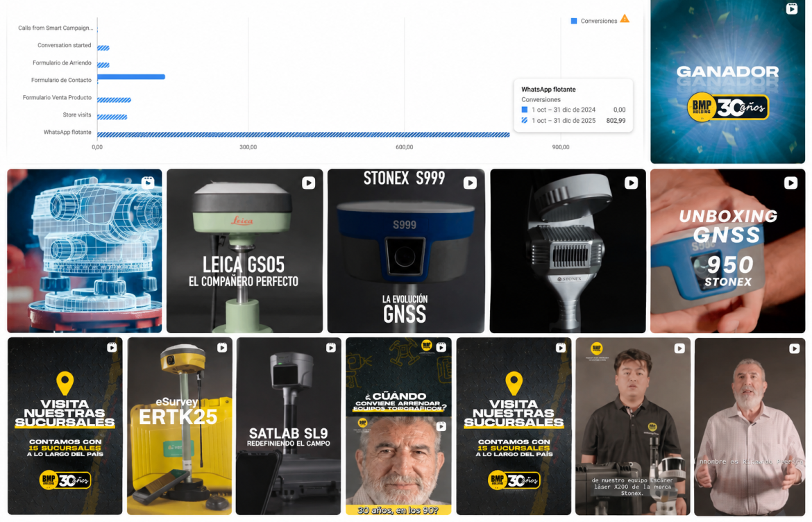Open the Stonex S999 La Evolución GNSS thumbnail

406,251
